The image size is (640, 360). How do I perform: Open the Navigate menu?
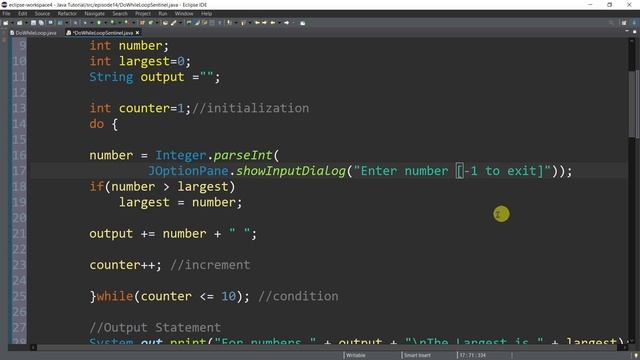pyautogui.click(x=95, y=13)
